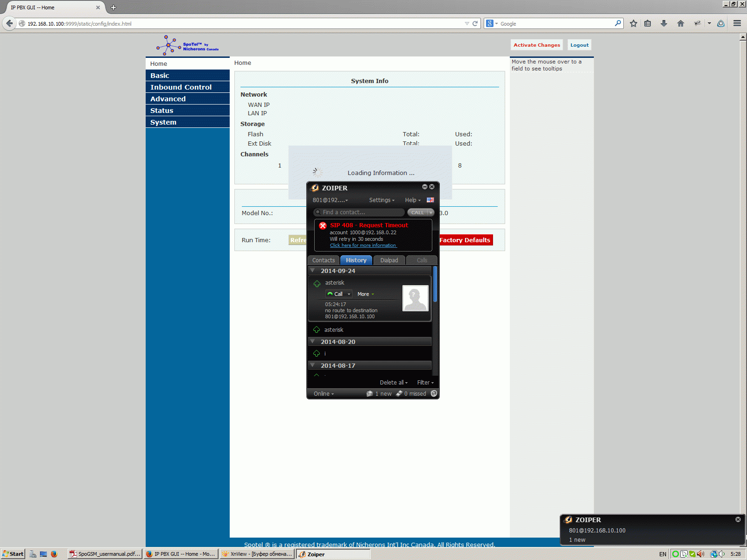The height and width of the screenshot is (560, 747).
Task: Click the red SIP 408 error icon
Action: pos(323,226)
